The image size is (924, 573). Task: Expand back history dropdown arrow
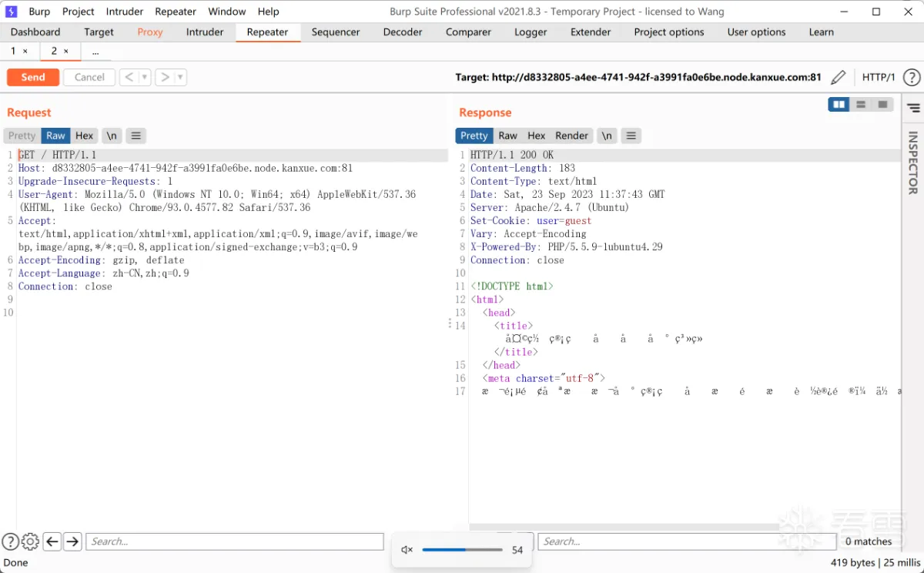click(x=144, y=77)
